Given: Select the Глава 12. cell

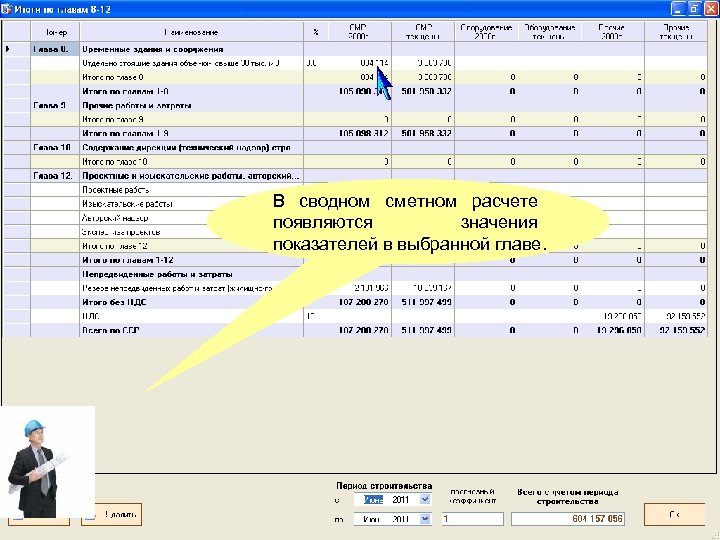Looking at the screenshot, I should [x=55, y=176].
